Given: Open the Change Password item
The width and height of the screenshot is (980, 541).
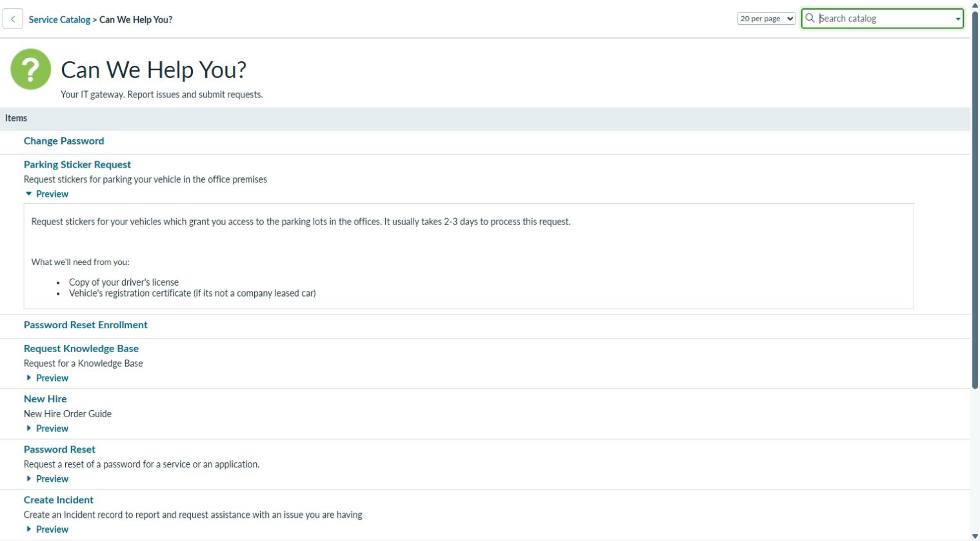Looking at the screenshot, I should point(64,141).
